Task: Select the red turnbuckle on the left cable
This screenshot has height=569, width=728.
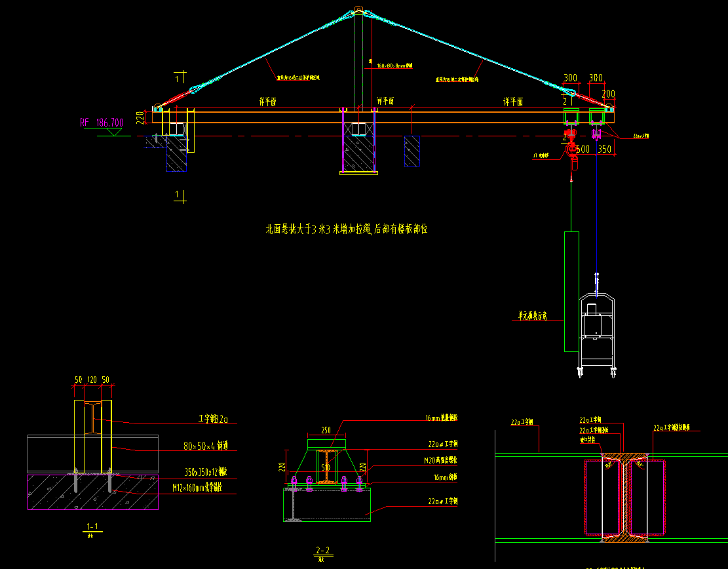Action: (x=175, y=98)
